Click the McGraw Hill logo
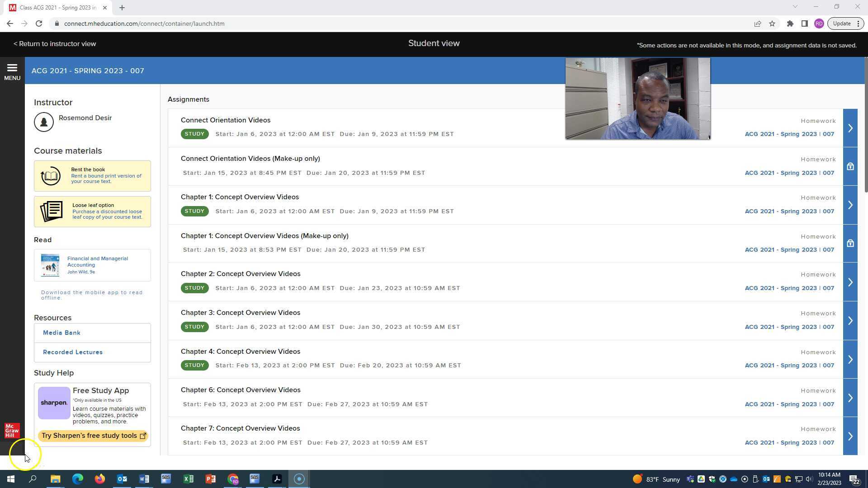Image resolution: width=868 pixels, height=488 pixels. click(12, 431)
